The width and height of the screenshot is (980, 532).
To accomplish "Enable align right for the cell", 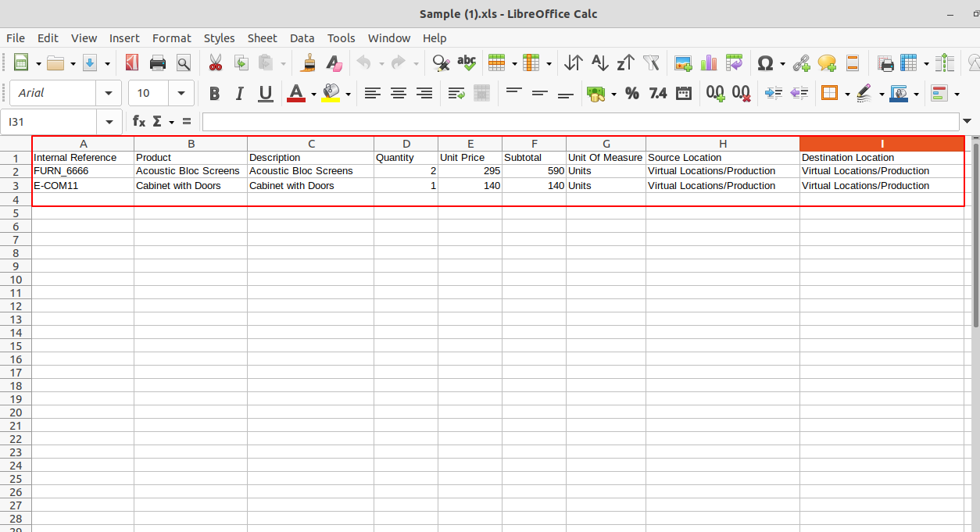I will [424, 94].
